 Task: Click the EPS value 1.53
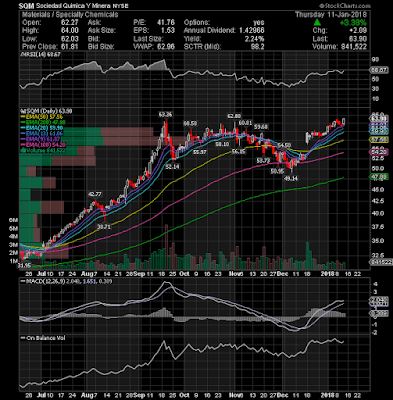pyautogui.click(x=168, y=31)
